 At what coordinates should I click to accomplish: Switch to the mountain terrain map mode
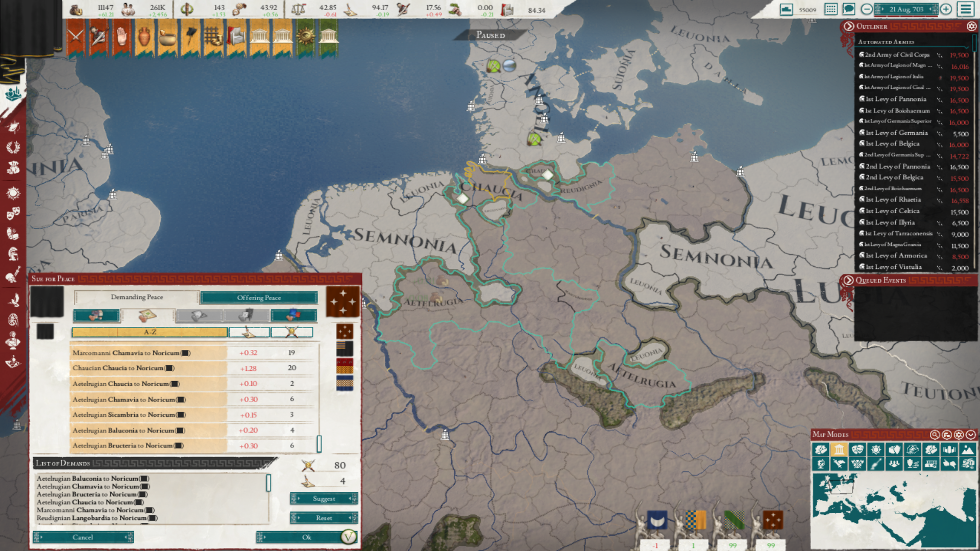click(x=967, y=449)
